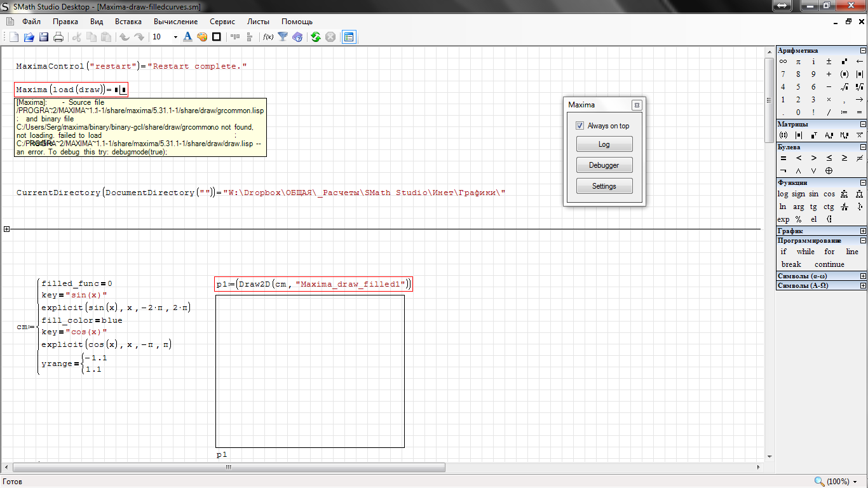Print the document using the printer icon
The width and height of the screenshot is (868, 488).
(x=58, y=37)
